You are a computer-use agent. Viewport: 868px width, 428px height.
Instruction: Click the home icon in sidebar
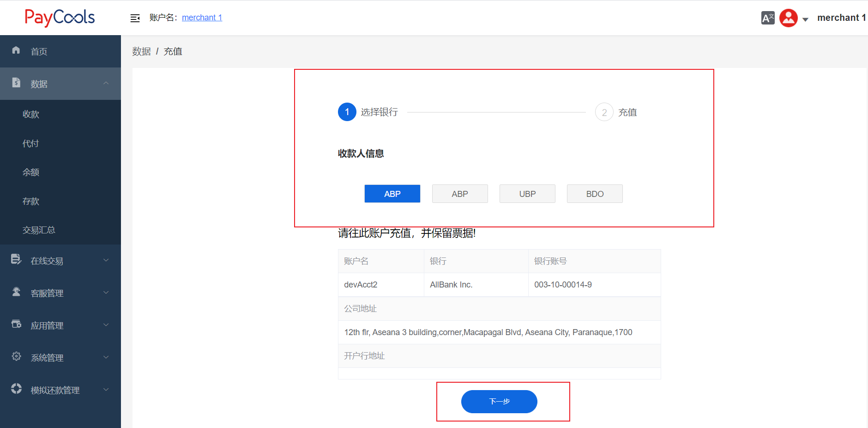coord(16,50)
